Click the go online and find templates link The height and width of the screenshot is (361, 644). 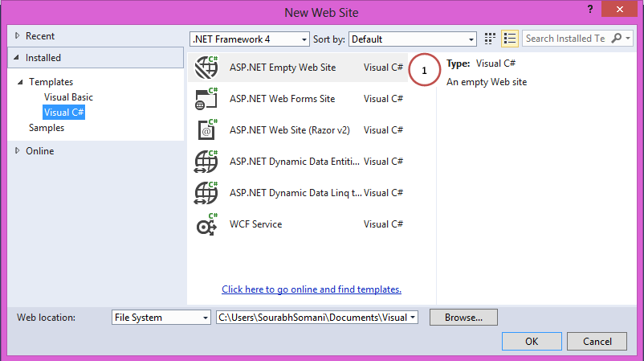click(312, 289)
